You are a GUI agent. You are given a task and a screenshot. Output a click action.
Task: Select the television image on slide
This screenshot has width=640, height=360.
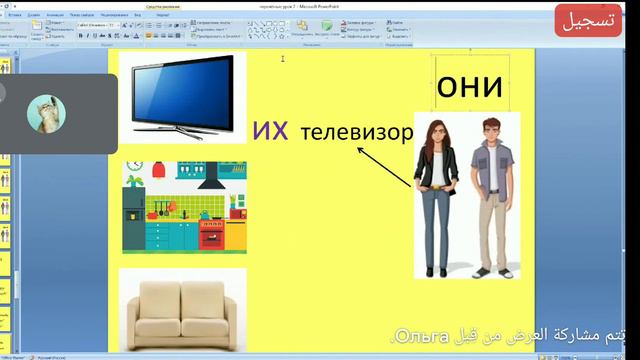(x=182, y=98)
